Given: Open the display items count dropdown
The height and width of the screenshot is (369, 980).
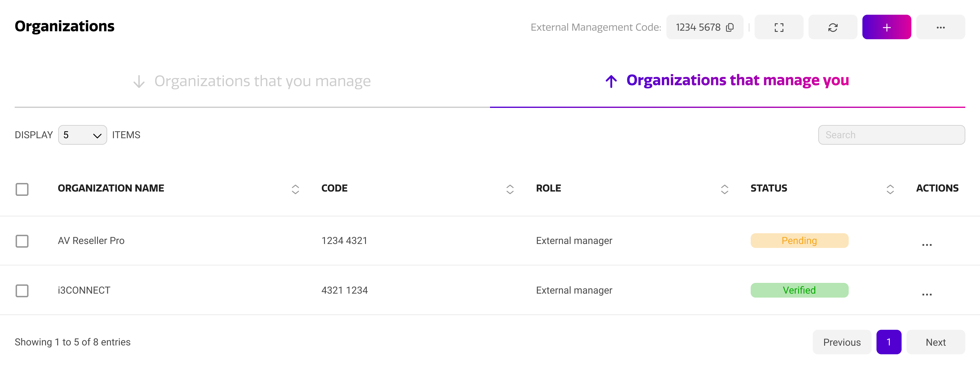Looking at the screenshot, I should pyautogui.click(x=82, y=135).
